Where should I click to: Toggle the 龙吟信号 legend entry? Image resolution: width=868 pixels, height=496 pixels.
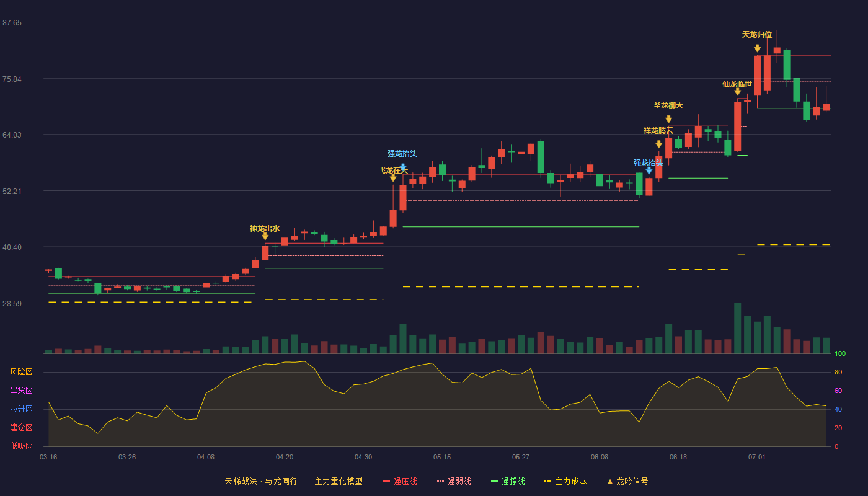click(x=627, y=481)
